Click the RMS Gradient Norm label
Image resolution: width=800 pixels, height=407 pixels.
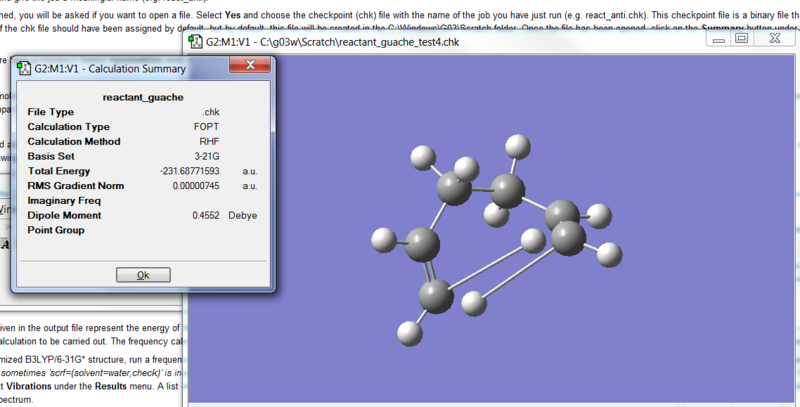(x=76, y=186)
